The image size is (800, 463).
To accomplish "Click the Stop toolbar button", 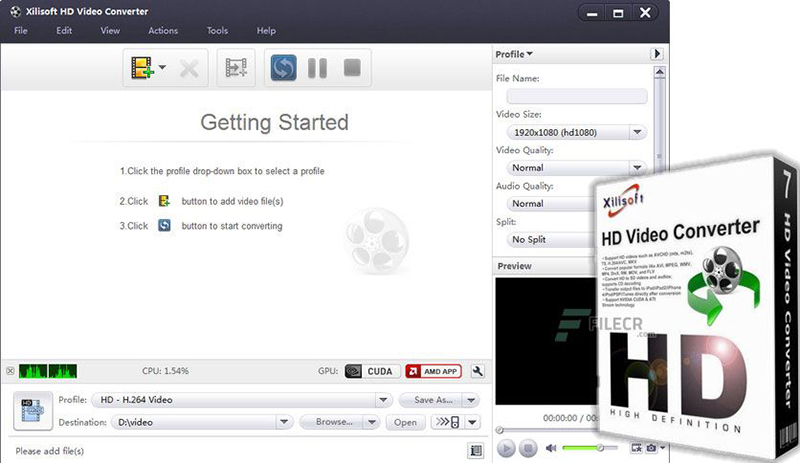I will click(352, 67).
